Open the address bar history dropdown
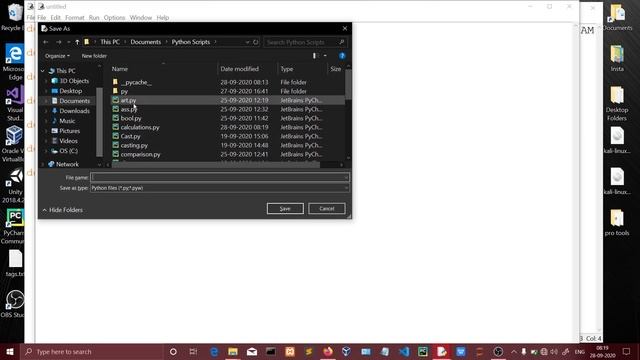Viewport: 640px width, 360px height. (x=247, y=42)
